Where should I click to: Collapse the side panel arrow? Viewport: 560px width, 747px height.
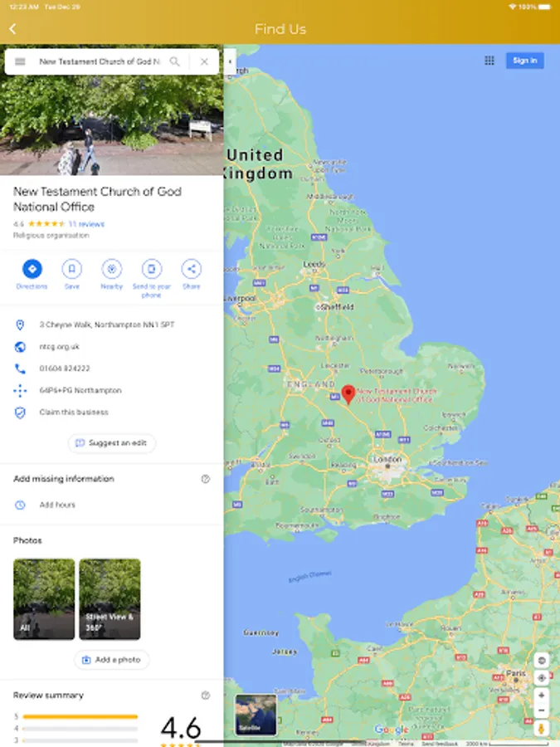230,61
